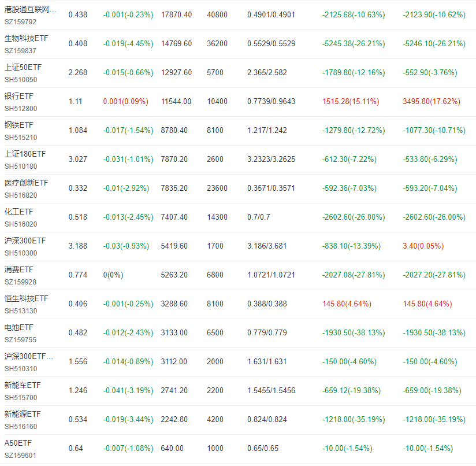
Task: Select the code SZ159755
Action: tap(20, 339)
